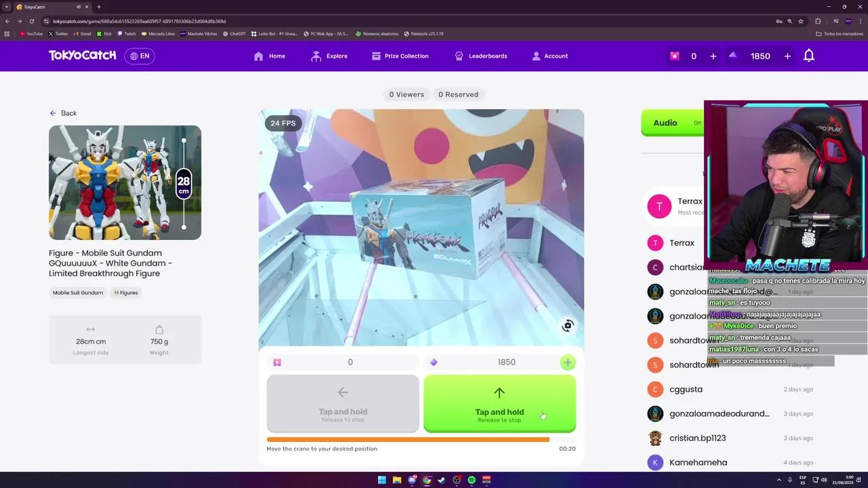
Task: Open Account menu
Action: 550,56
